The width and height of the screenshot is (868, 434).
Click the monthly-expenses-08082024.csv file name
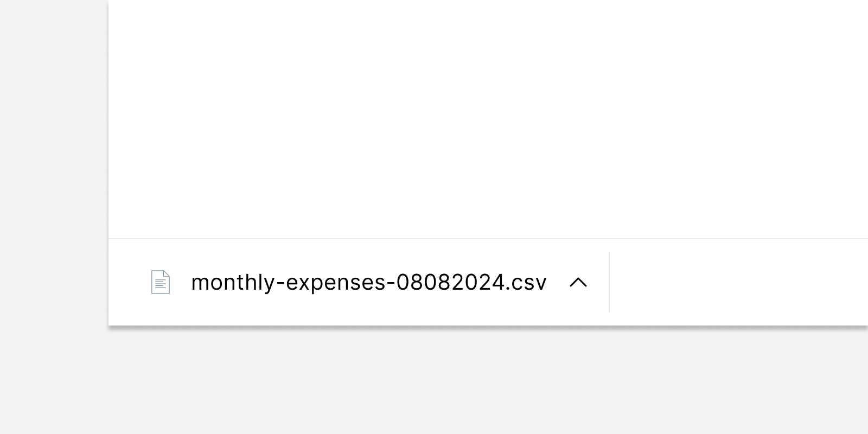point(369,282)
